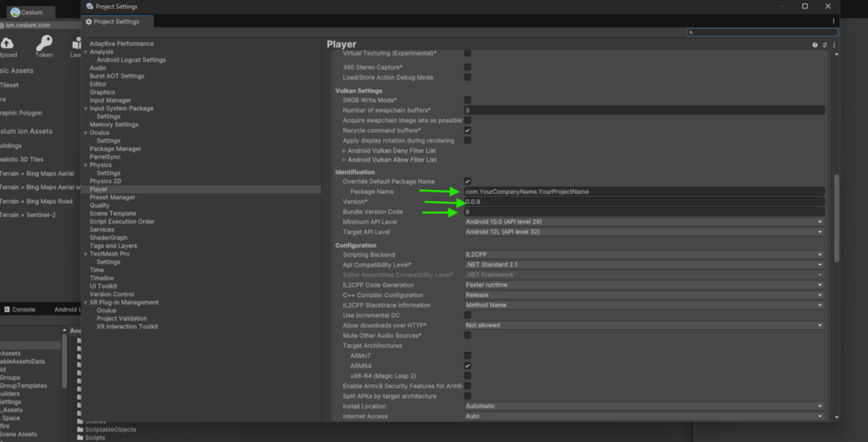Collapse the XR Plug-in Management tree node
Image resolution: width=868 pixels, height=442 pixels.
click(x=86, y=303)
